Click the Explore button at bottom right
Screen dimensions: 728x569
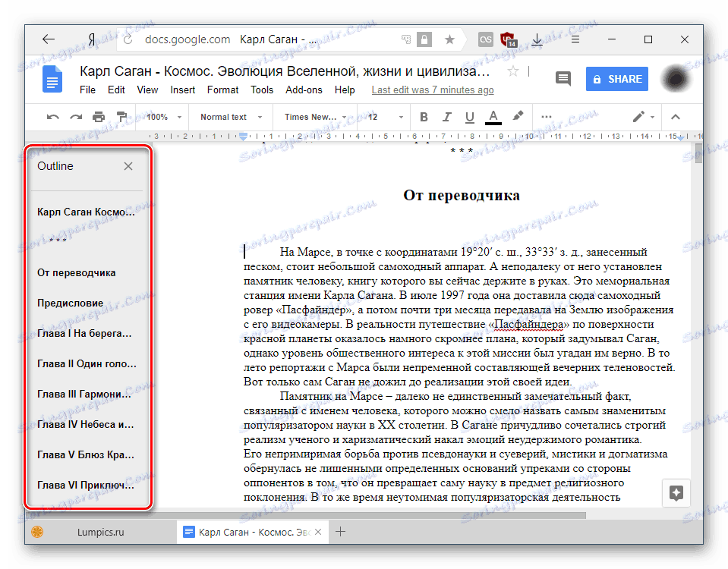click(676, 492)
